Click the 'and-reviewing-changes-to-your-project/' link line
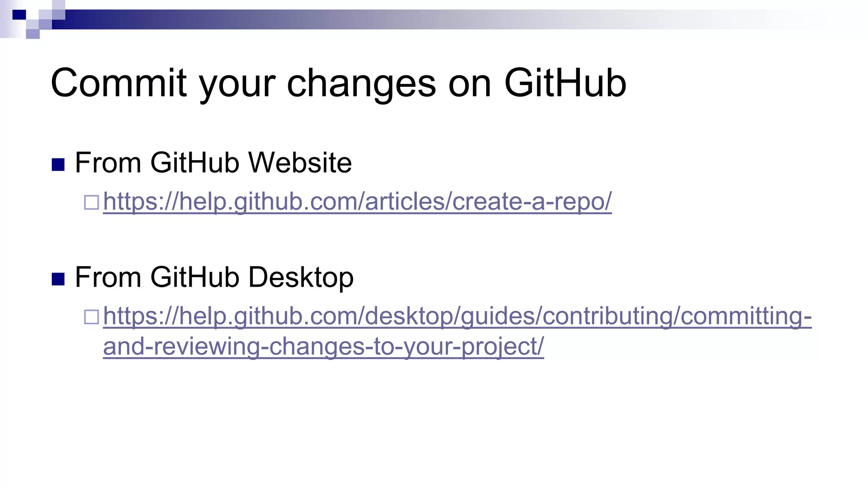This screenshot has width=868, height=488. click(323, 347)
